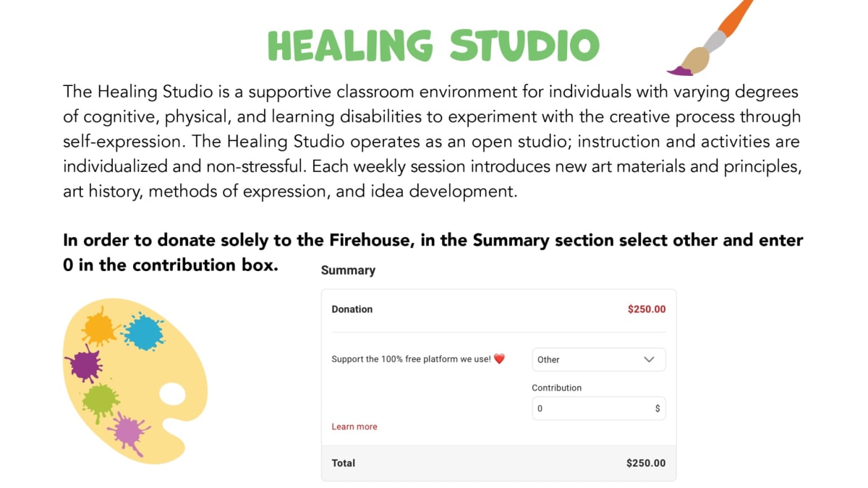Click the Summary heading

pyautogui.click(x=348, y=270)
